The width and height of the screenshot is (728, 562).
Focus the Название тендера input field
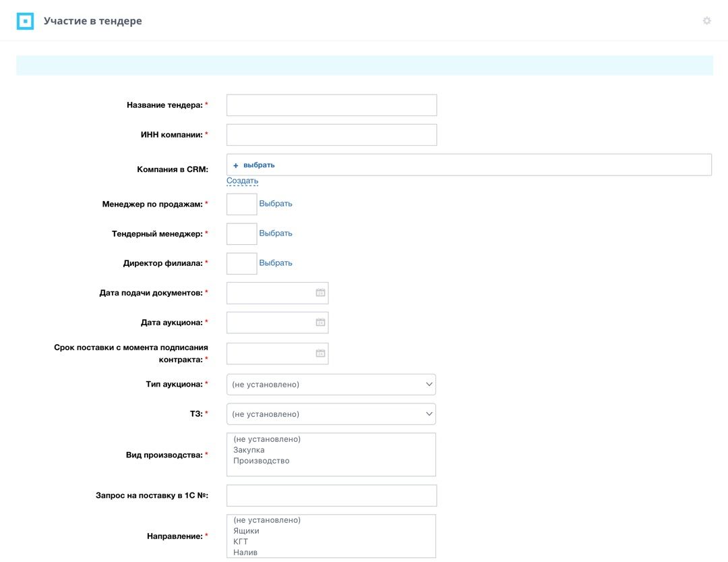(x=332, y=105)
